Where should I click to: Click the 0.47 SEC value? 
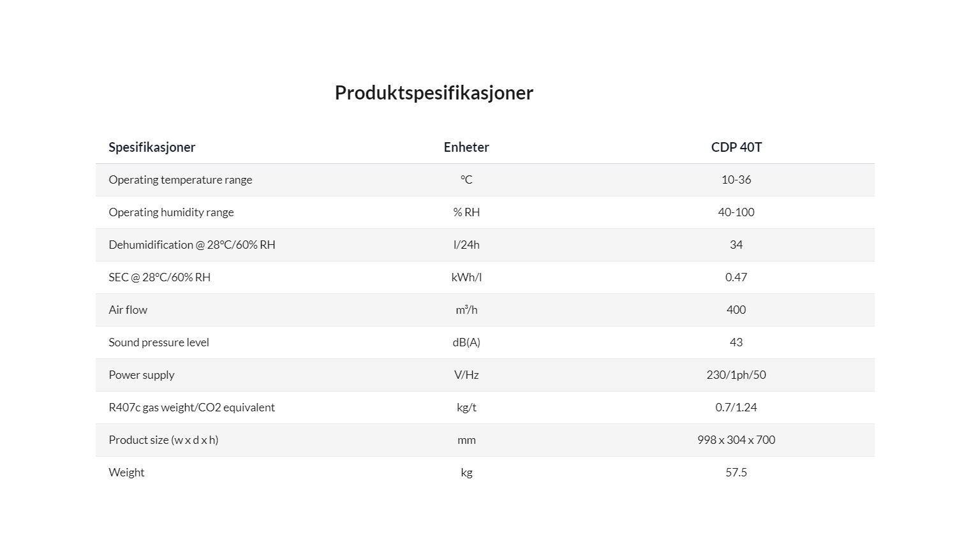(x=736, y=277)
